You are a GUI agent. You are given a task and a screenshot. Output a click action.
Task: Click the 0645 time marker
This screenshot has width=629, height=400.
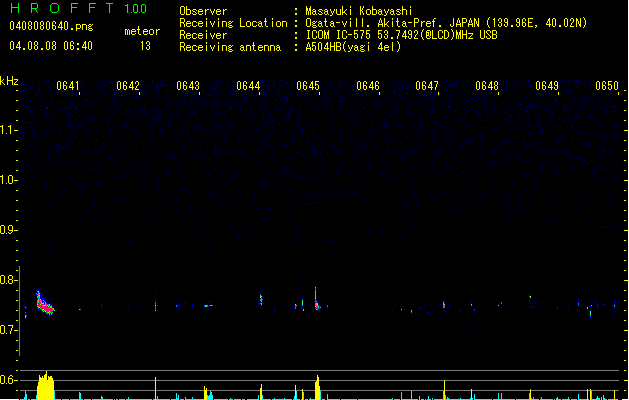pos(308,86)
